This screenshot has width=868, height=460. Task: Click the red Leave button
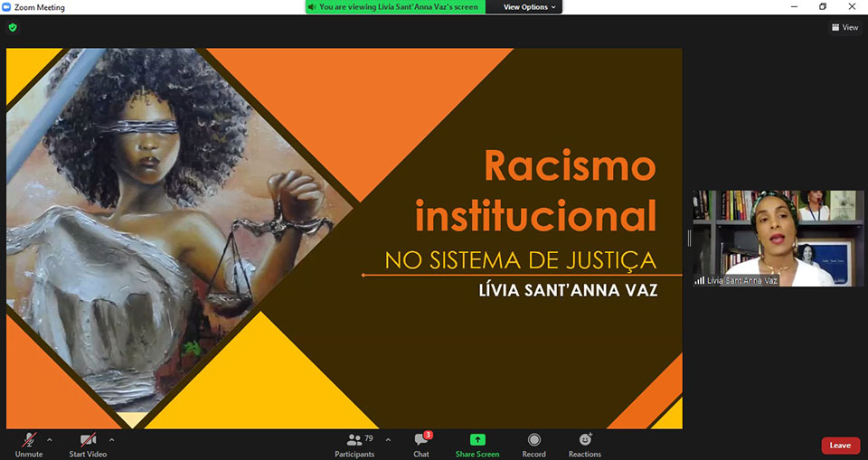pos(840,446)
